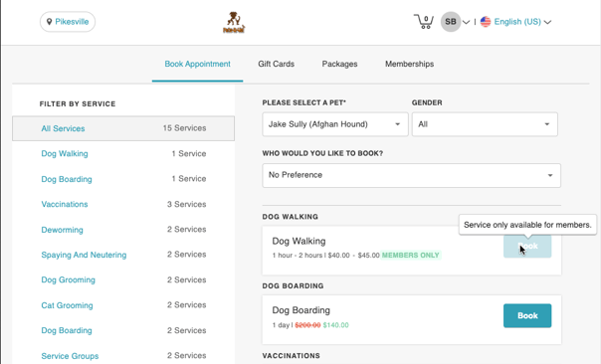Image resolution: width=601 pixels, height=364 pixels.
Task: Open the Pikesville location selector
Action: (68, 22)
